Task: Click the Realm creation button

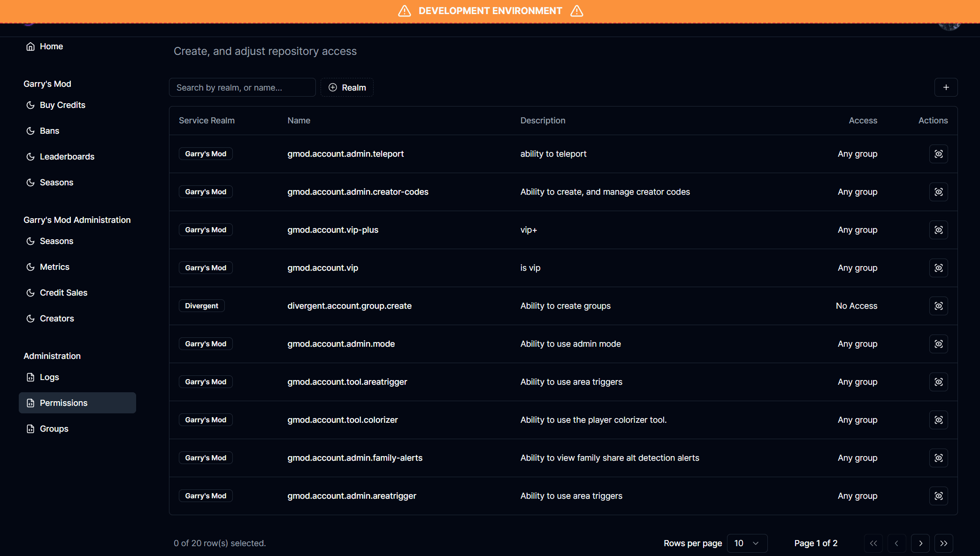Action: [347, 87]
